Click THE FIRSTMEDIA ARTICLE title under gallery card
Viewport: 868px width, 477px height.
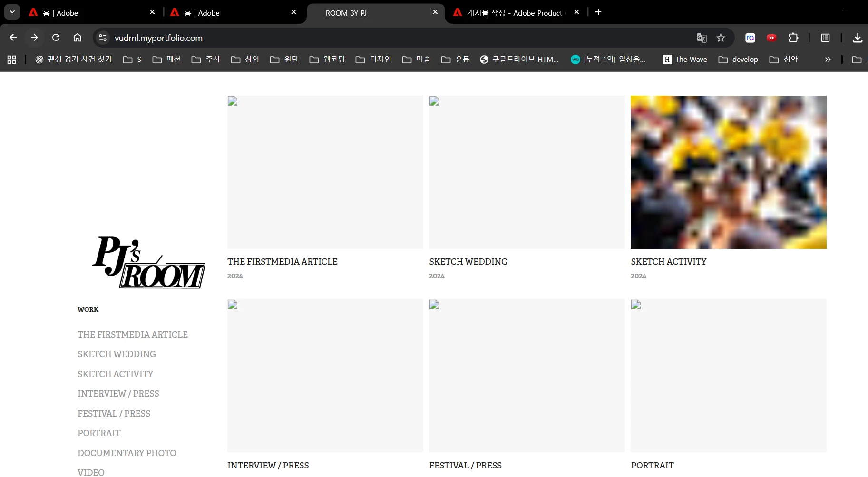(x=283, y=261)
